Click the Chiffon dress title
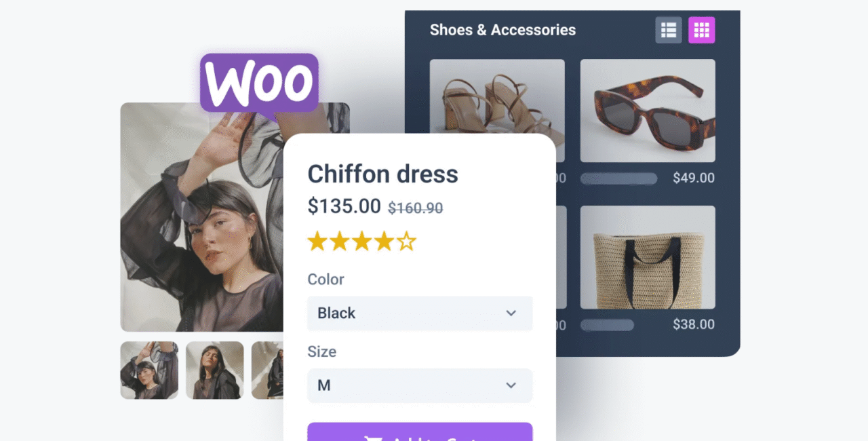868x441 pixels. point(383,174)
